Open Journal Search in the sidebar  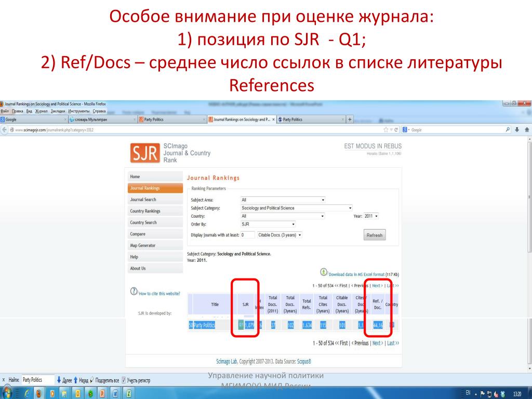click(155, 199)
